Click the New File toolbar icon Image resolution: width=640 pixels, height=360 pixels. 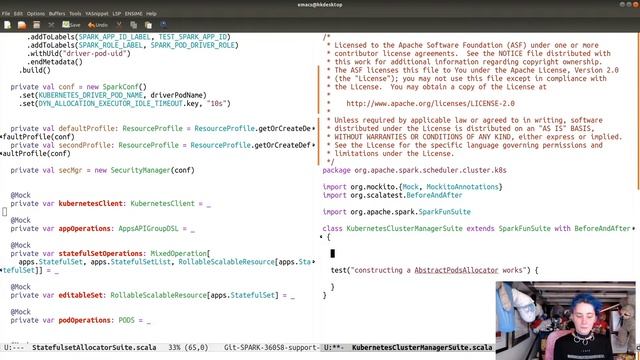[7, 25]
